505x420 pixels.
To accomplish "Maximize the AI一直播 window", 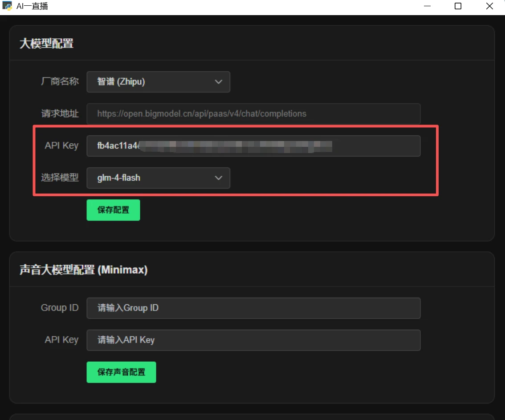I will point(458,6).
